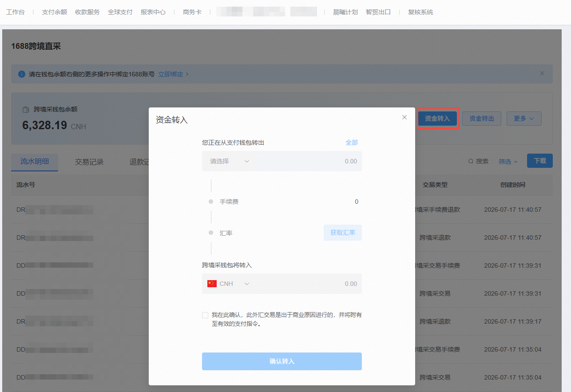This screenshot has width=571, height=392.
Task: Click the 全部 link to transfer all
Action: pos(352,143)
